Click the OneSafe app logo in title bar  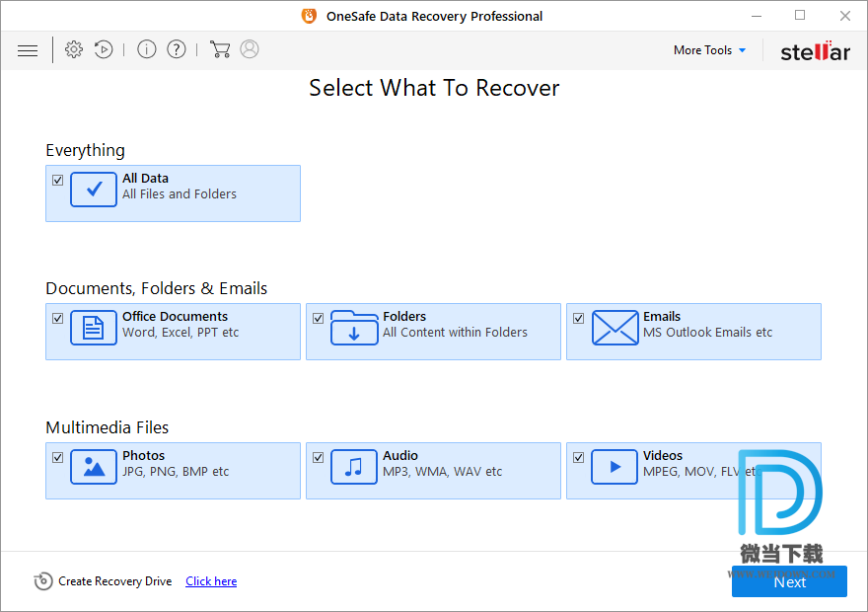309,16
